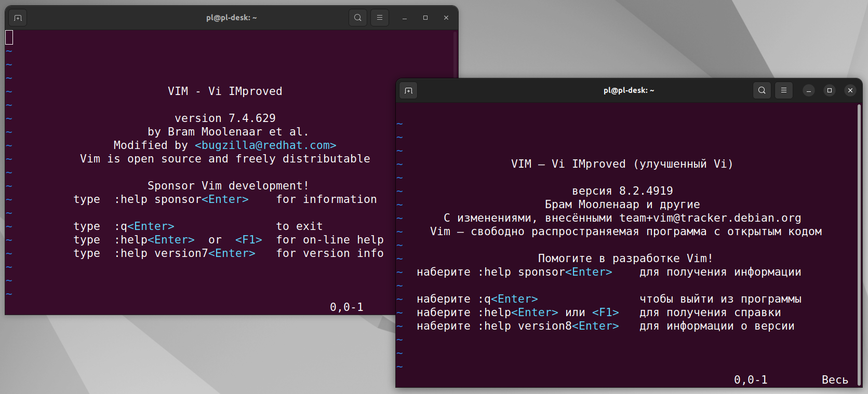
Task: Click team+vim@tracker.debian.org text
Action: tap(710, 218)
